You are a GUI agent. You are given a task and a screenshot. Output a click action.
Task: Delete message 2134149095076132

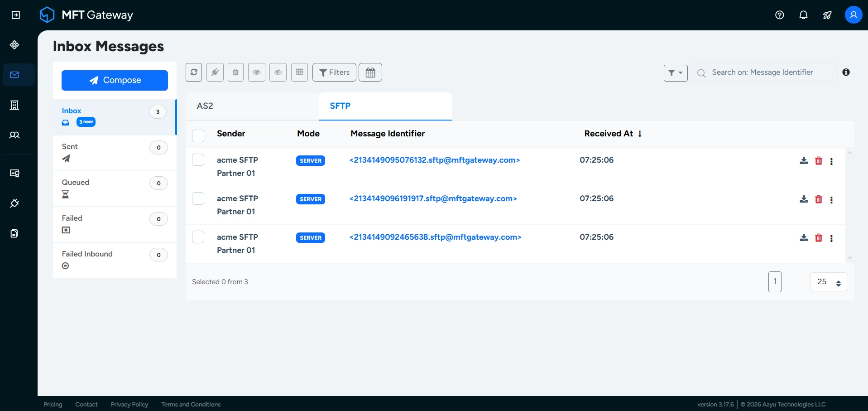pos(819,161)
